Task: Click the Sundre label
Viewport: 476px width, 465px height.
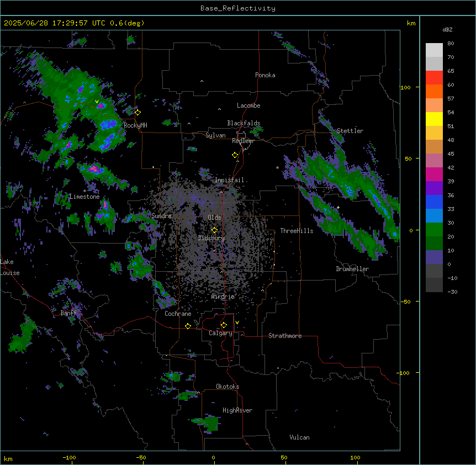Action: pyautogui.click(x=161, y=216)
